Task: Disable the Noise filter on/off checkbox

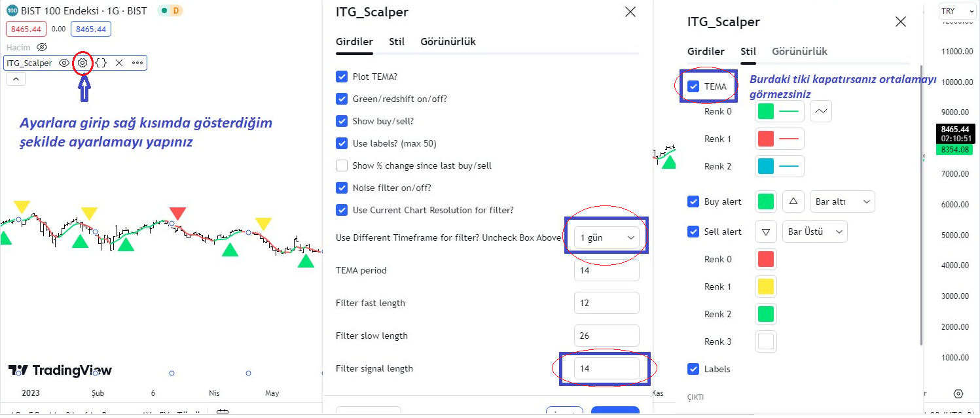Action: [342, 188]
